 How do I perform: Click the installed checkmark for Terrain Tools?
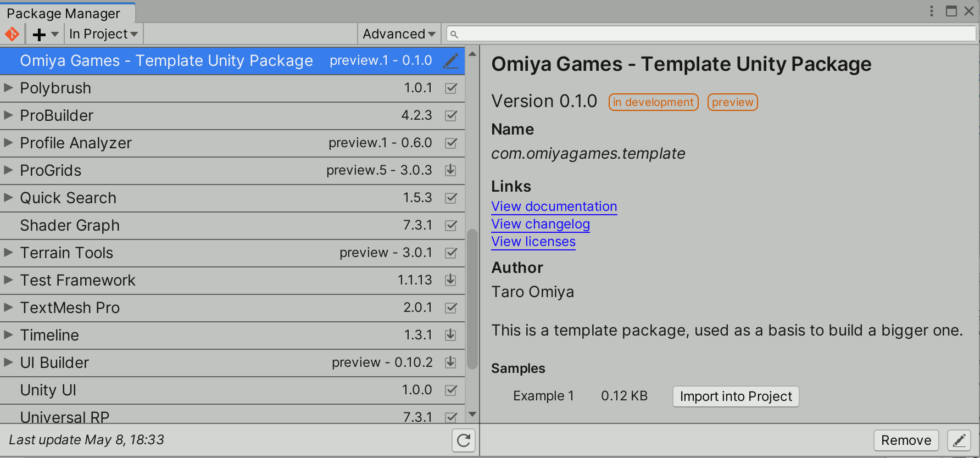pos(451,253)
